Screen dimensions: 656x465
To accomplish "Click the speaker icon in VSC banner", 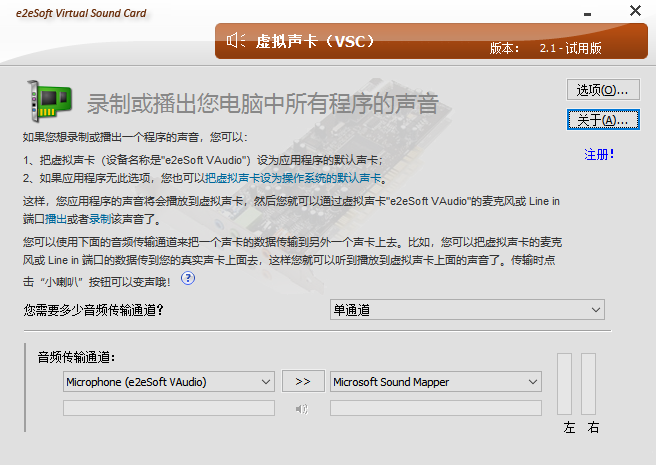I will [236, 41].
